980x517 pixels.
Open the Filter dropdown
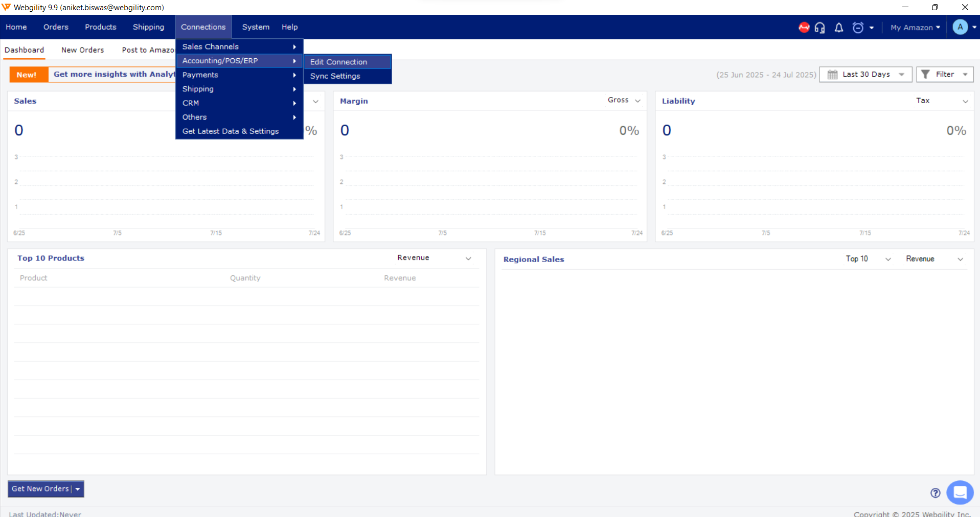(944, 75)
